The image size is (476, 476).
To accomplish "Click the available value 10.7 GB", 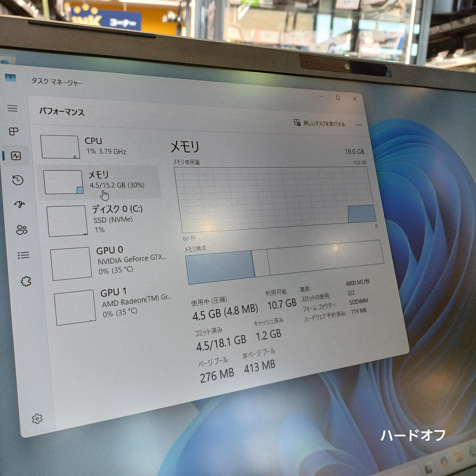I will point(282,305).
